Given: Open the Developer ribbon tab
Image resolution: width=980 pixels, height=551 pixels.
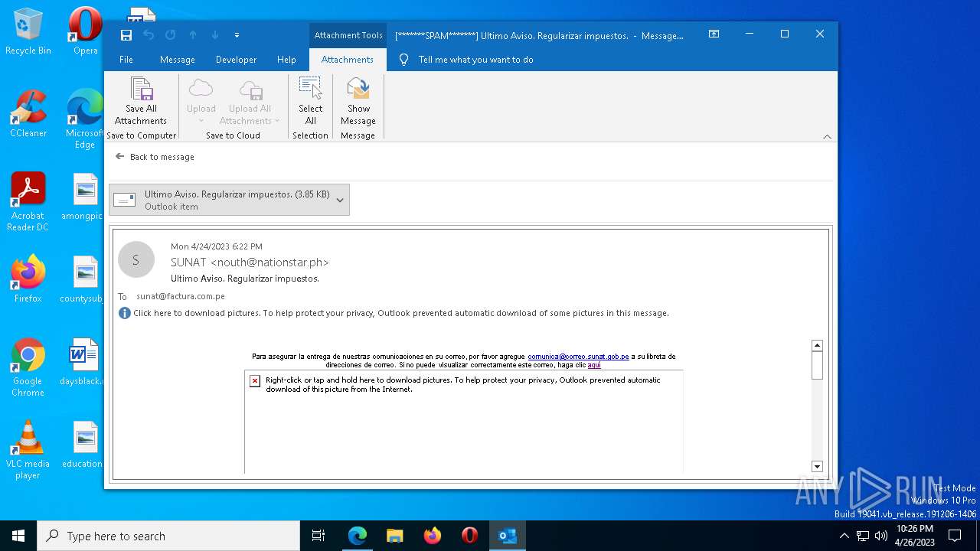Looking at the screenshot, I should point(236,60).
